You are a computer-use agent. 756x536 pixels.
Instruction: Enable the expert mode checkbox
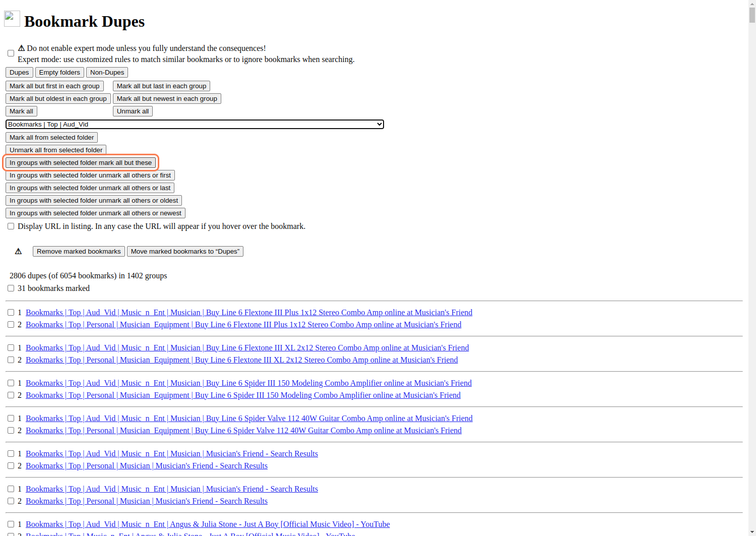(11, 53)
